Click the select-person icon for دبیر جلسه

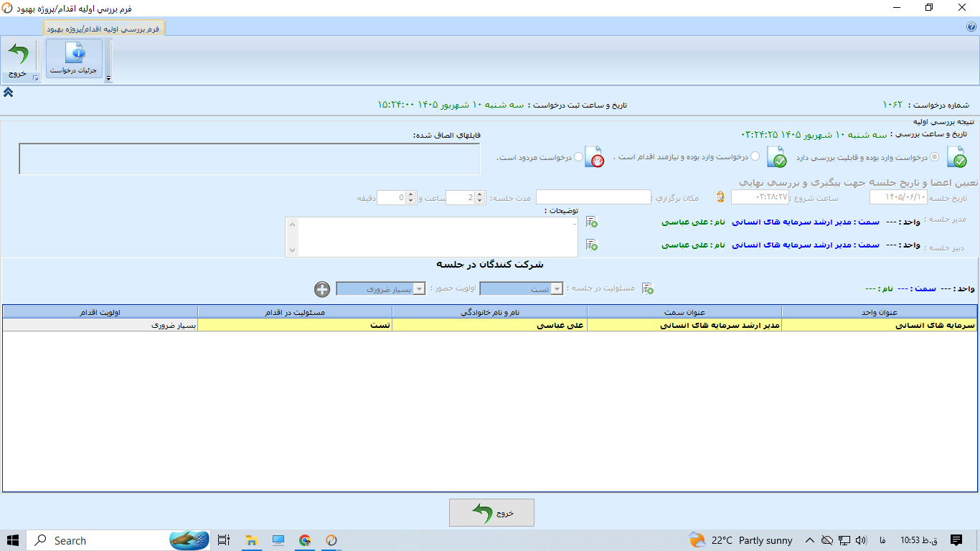tap(592, 245)
